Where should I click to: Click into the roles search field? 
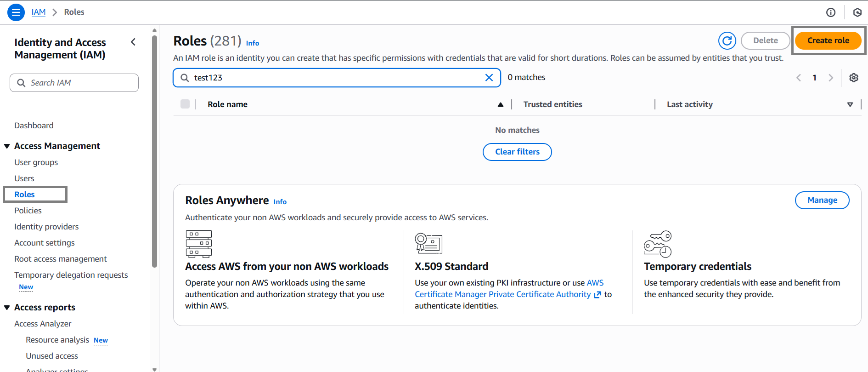click(x=337, y=78)
